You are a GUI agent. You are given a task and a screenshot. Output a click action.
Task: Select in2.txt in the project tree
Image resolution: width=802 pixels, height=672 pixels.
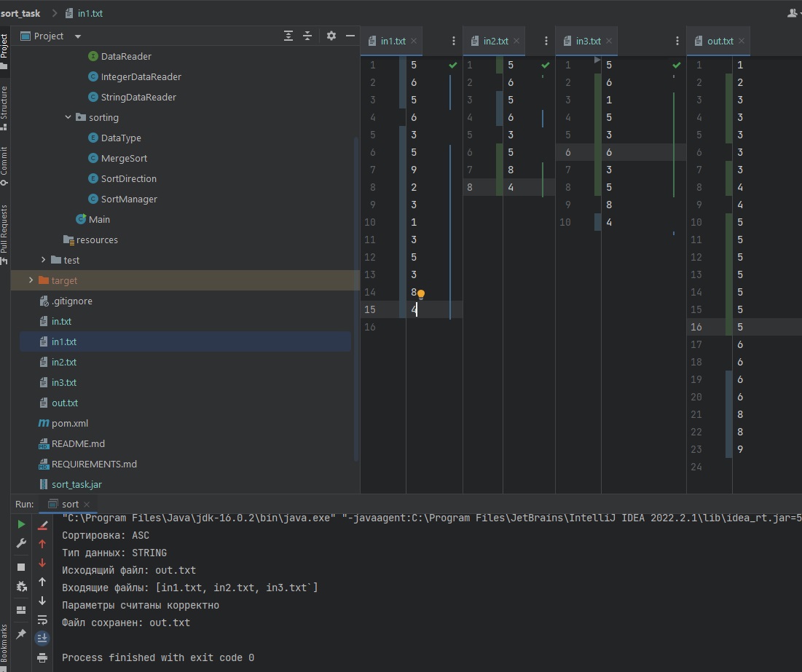click(x=63, y=362)
